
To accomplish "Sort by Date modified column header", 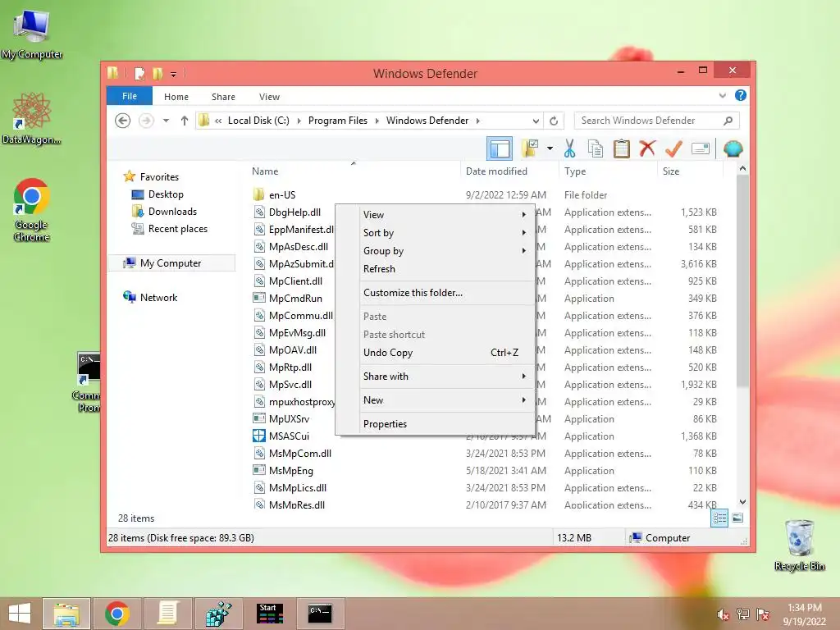I will (x=496, y=171).
